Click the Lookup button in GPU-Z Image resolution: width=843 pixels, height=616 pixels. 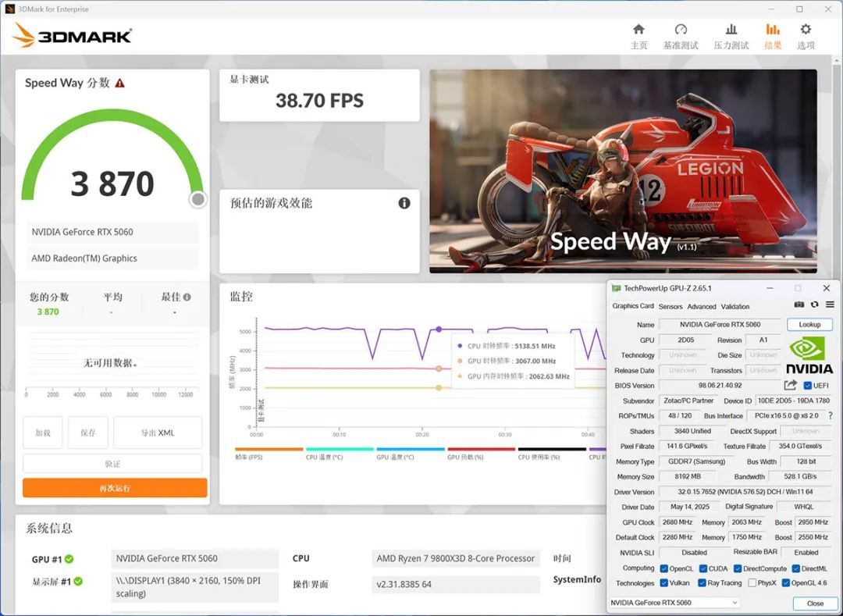click(x=809, y=324)
